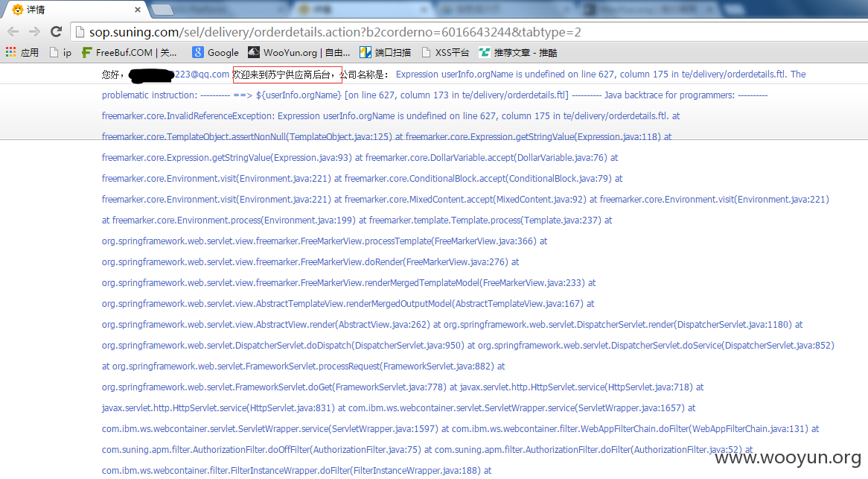Screen dimensions: 868x479
Task: Click the FreeMarkerView.processTemplate trace line
Action: tap(325, 241)
